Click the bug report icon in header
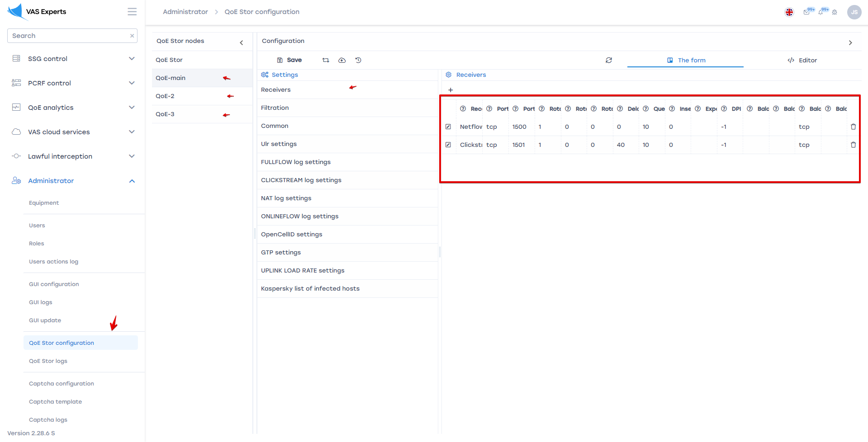This screenshot has height=442, width=868. [x=835, y=12]
